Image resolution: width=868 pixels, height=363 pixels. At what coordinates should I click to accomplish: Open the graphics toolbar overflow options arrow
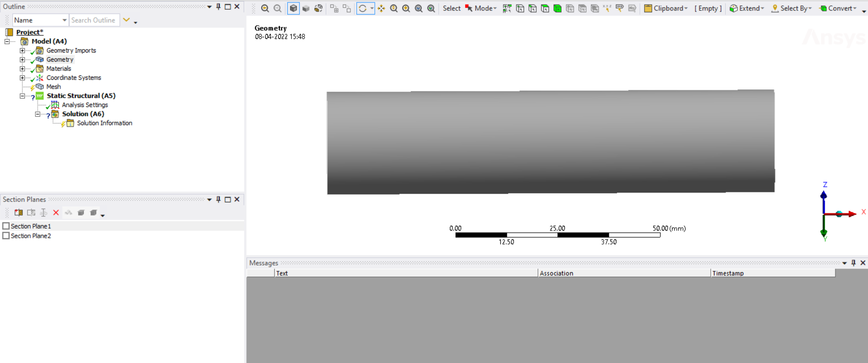[864, 10]
